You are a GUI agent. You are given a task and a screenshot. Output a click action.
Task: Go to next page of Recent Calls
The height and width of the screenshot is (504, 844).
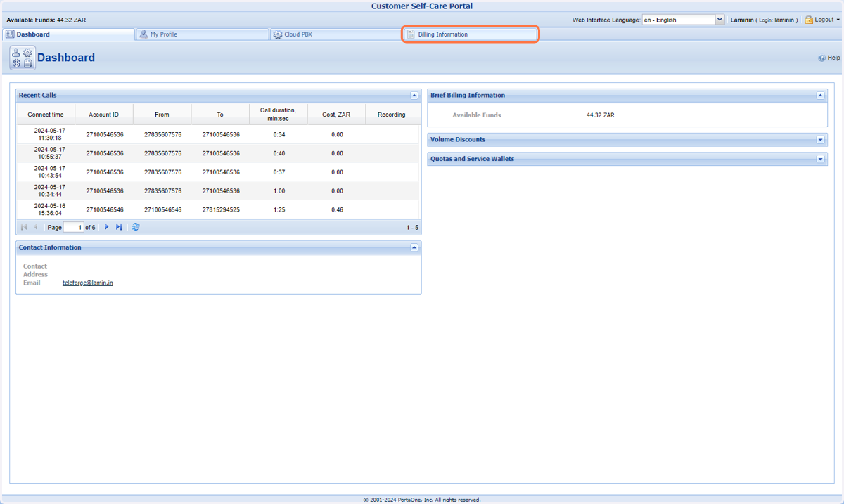click(107, 227)
